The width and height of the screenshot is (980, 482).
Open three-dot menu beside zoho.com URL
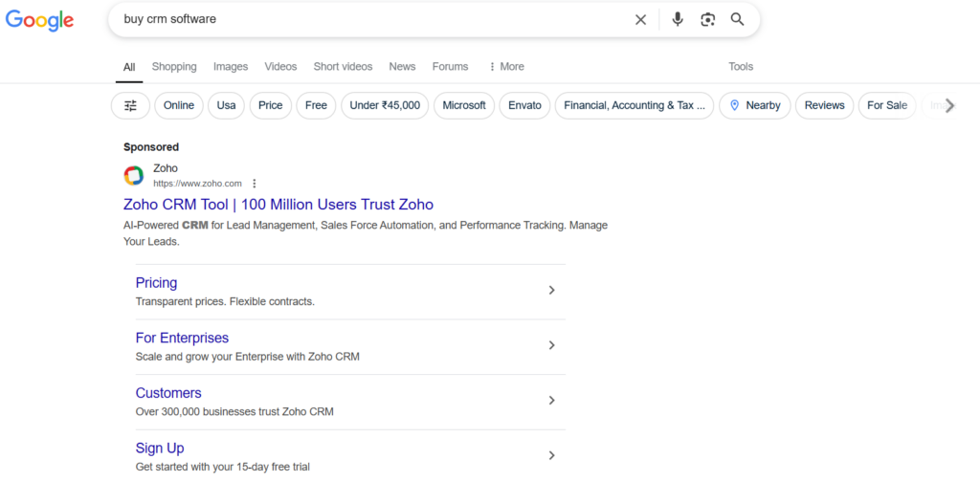coord(254,184)
